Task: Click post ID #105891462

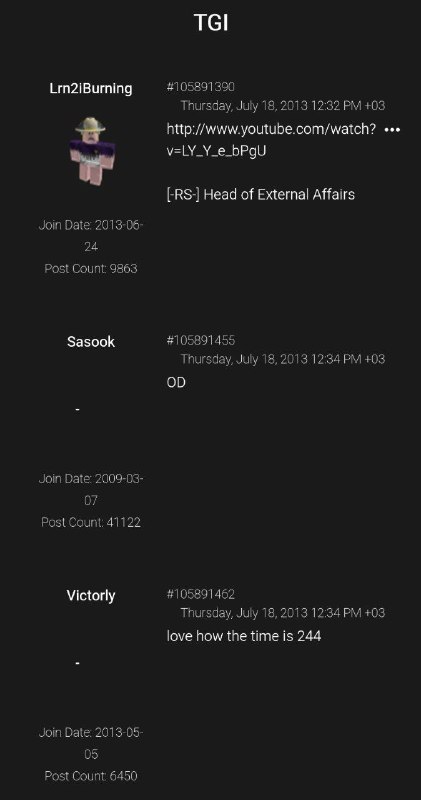Action: [201, 594]
